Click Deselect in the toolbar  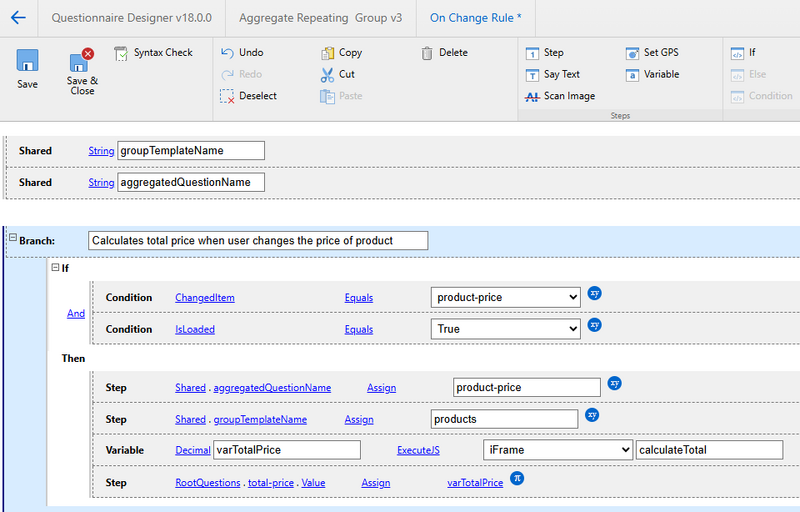[249, 96]
